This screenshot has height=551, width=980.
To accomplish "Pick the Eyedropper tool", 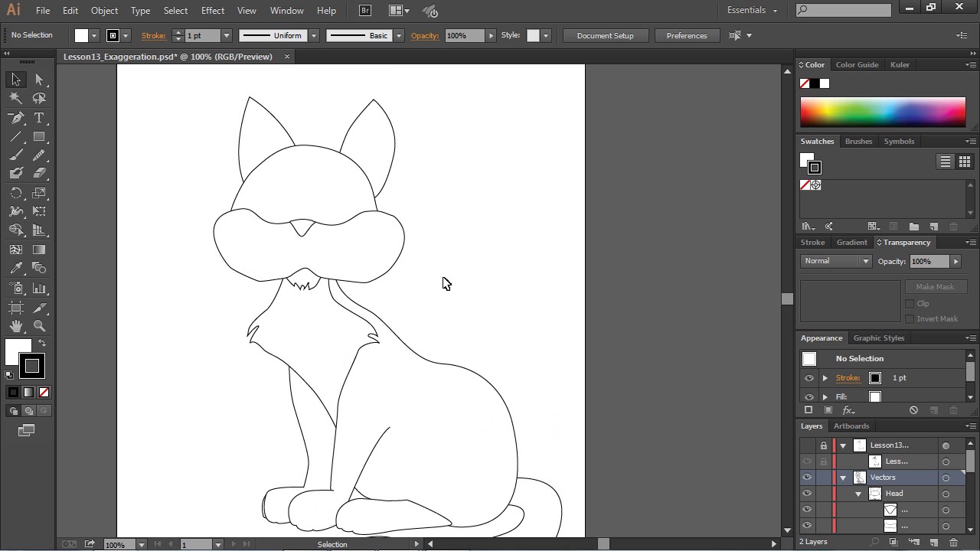I will pos(16,268).
